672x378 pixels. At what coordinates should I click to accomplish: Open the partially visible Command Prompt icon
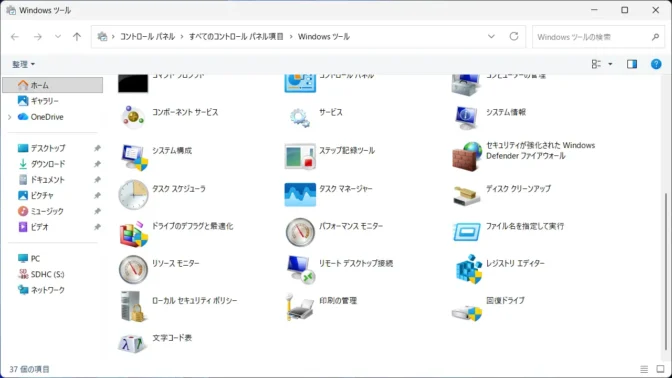point(133,83)
